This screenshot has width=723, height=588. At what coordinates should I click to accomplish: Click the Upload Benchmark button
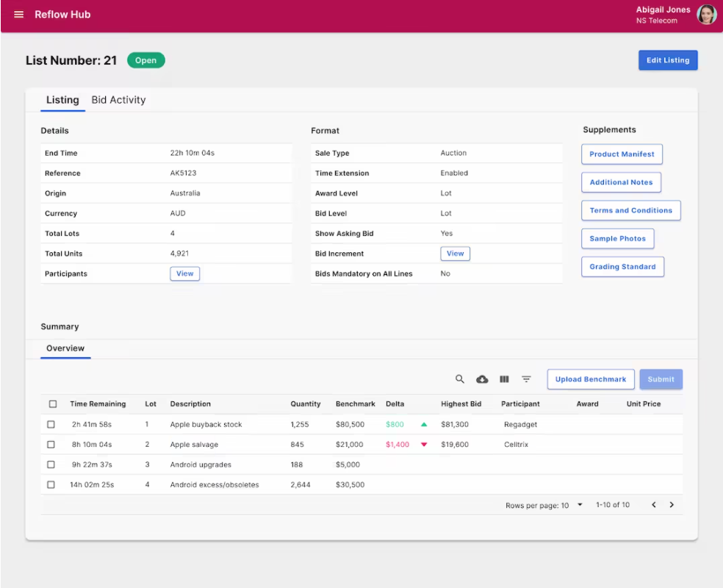(591, 379)
